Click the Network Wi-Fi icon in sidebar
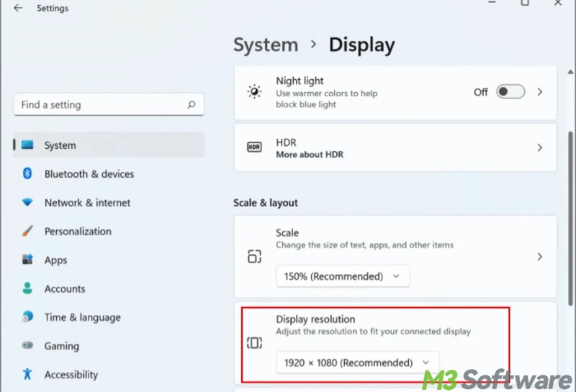Image resolution: width=576 pixels, height=392 pixels. pyautogui.click(x=27, y=202)
